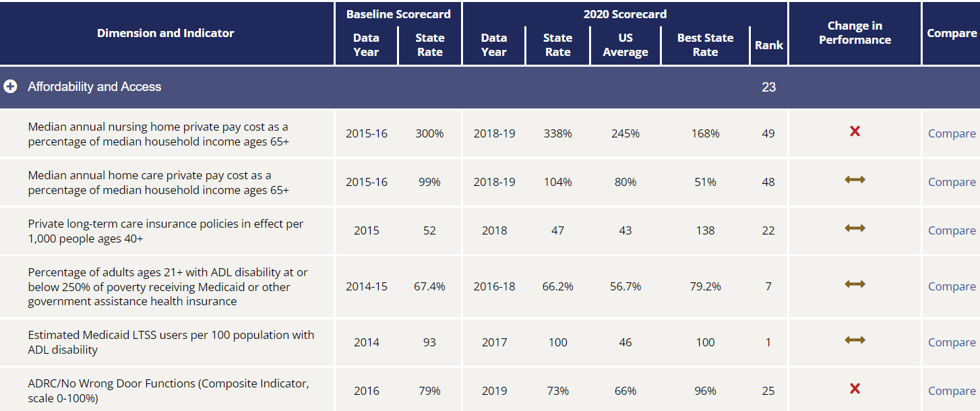Click no-change arrow icon for home care cost
Image resolution: width=980 pixels, height=411 pixels.
(x=855, y=179)
